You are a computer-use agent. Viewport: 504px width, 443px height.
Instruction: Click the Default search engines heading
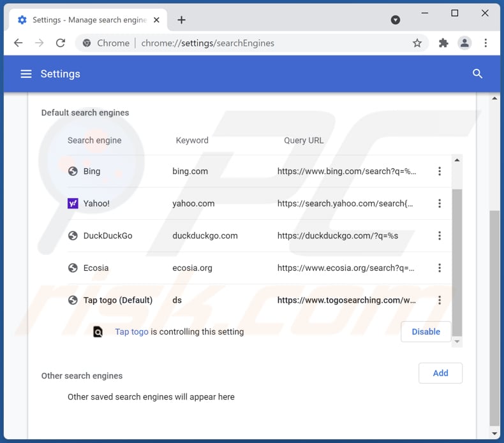click(x=85, y=113)
